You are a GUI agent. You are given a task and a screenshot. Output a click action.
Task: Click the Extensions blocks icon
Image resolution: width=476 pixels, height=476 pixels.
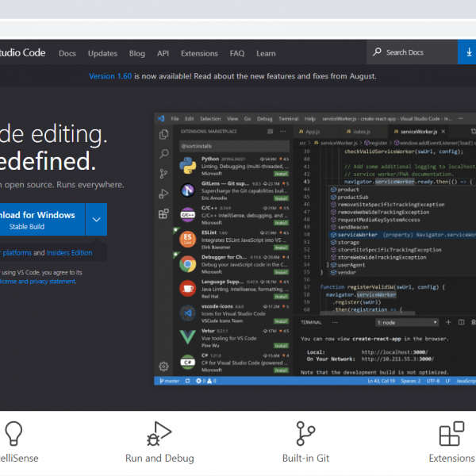(451, 433)
